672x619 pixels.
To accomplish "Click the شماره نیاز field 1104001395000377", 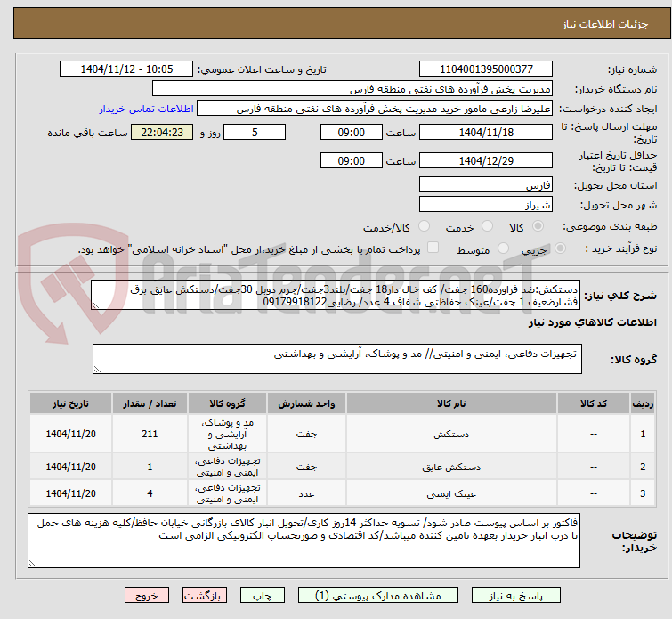I will coord(486,69).
